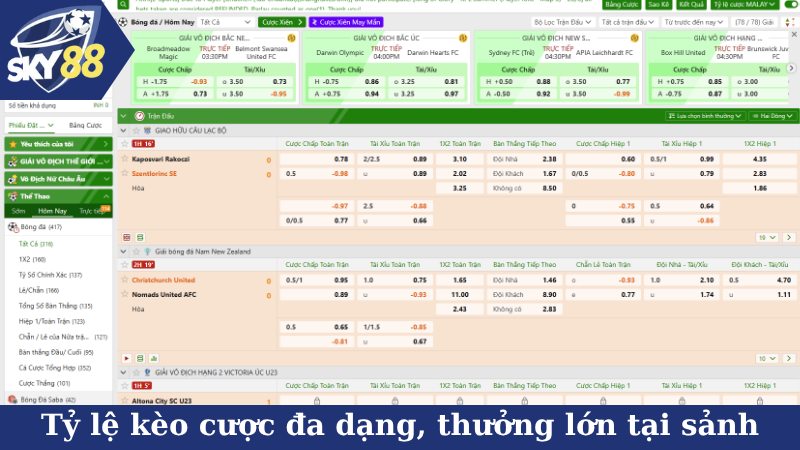Open the Hai Dòng layout dropdown
This screenshot has width=800, height=450.
tap(772, 116)
